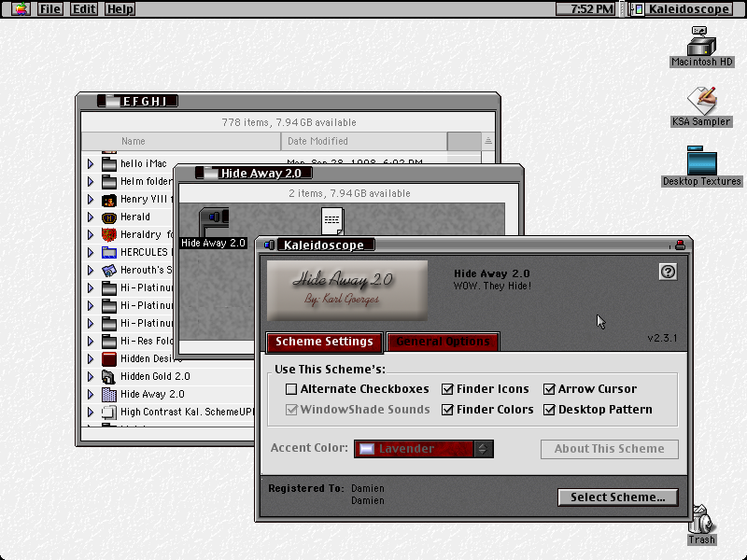Click the text document icon in Hide Away window

click(x=332, y=220)
